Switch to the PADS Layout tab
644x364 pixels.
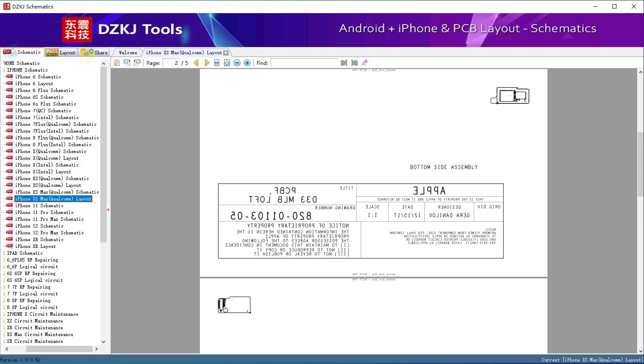60,53
